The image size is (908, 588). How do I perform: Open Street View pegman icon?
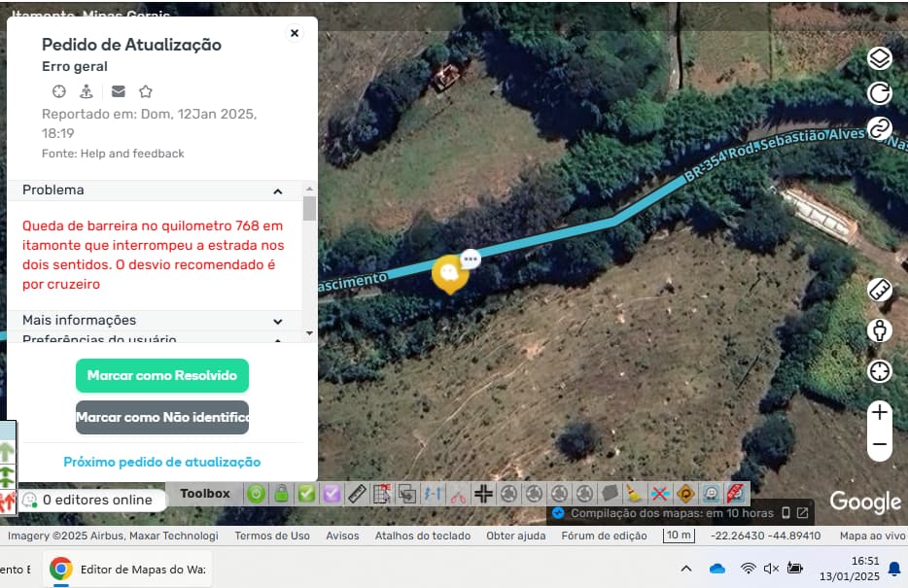pos(879,330)
